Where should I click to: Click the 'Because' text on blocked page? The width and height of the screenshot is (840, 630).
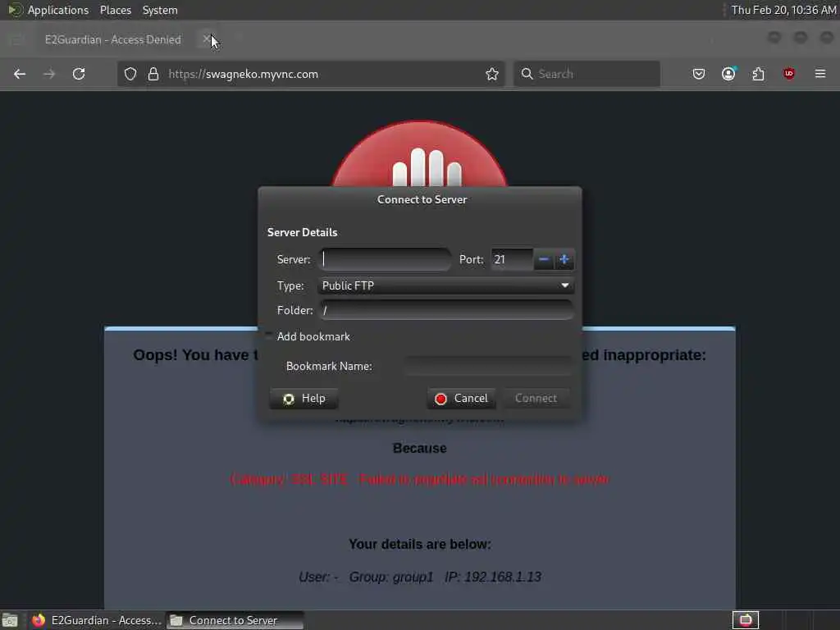(x=419, y=448)
